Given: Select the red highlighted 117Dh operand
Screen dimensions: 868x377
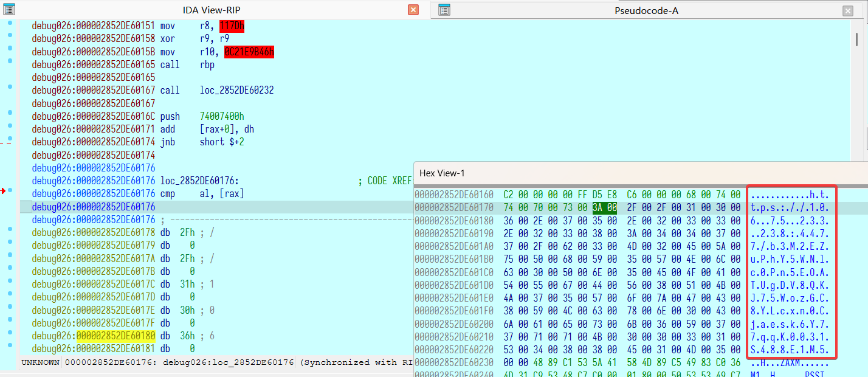Looking at the screenshot, I should [232, 26].
